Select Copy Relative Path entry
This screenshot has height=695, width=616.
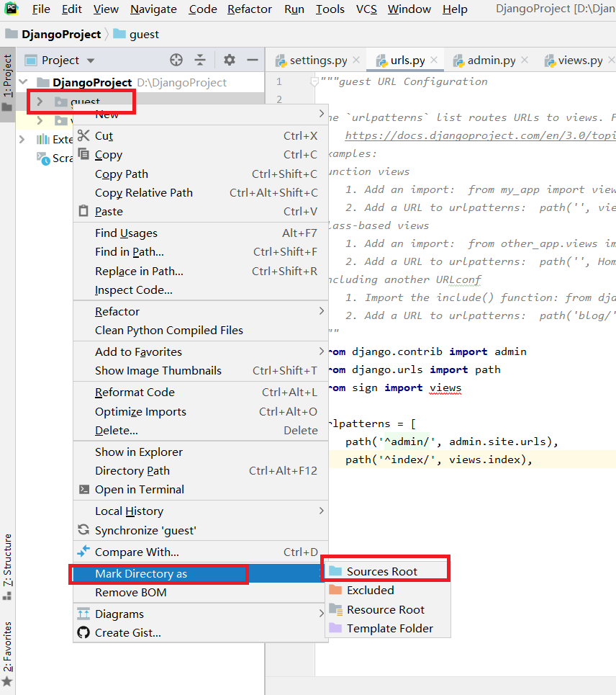tap(200, 193)
